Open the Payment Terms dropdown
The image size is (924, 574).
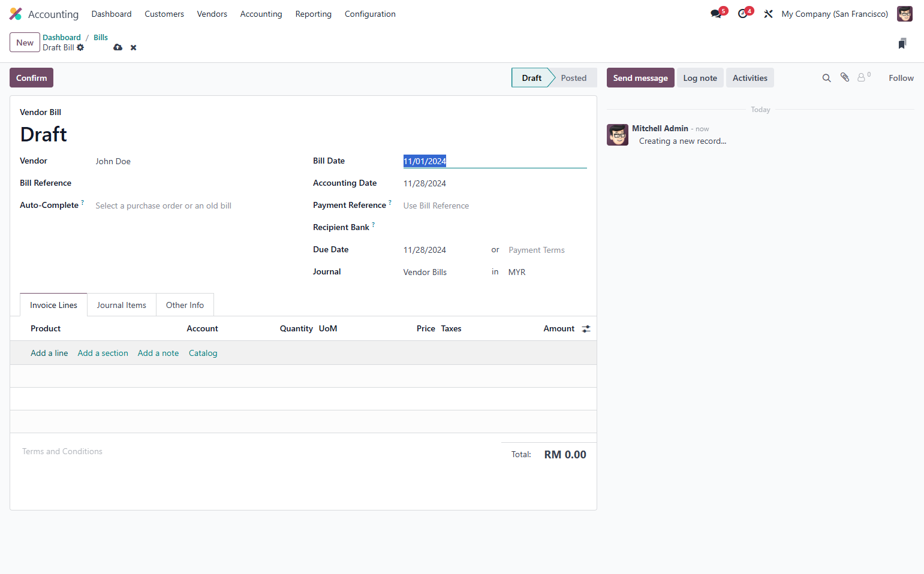(547, 250)
